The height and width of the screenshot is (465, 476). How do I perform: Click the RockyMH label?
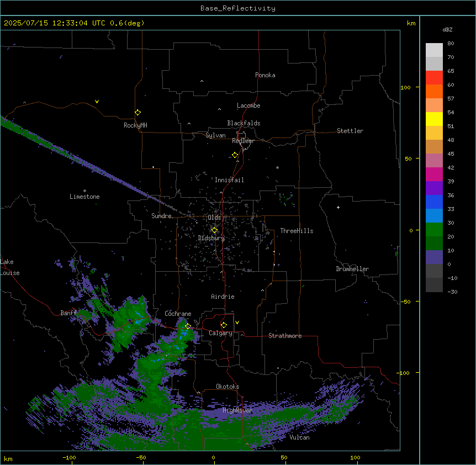135,125
